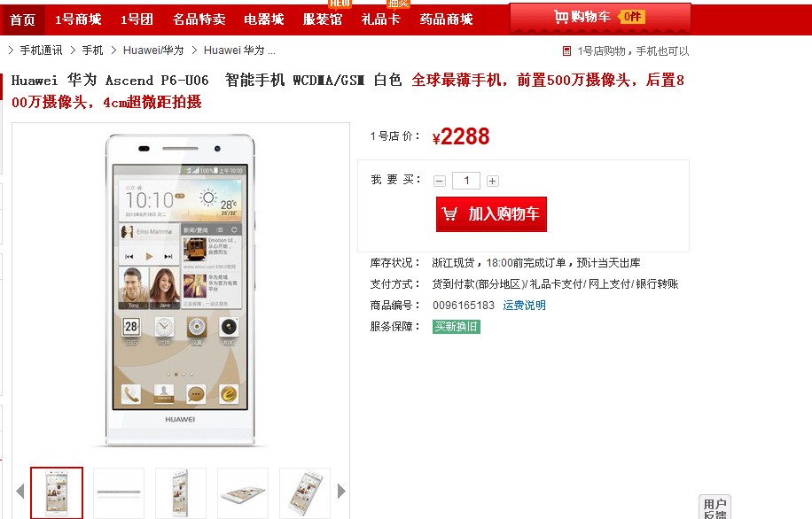This screenshot has height=519, width=812.
Task: Select the first front-view phone thumbnail
Action: click(57, 492)
